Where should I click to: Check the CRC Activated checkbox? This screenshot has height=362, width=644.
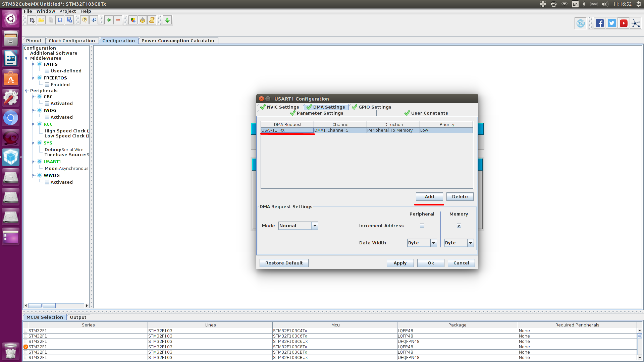point(47,104)
